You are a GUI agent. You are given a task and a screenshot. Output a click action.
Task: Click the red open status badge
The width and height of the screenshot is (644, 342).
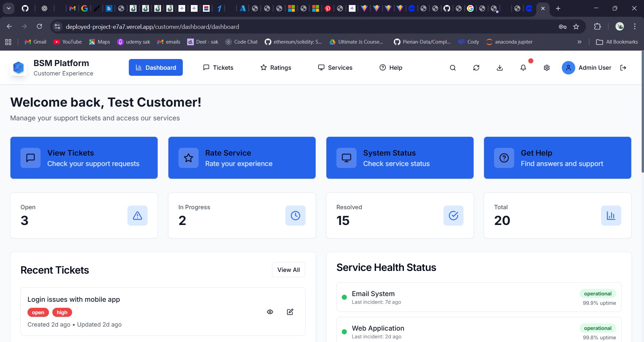click(x=38, y=312)
